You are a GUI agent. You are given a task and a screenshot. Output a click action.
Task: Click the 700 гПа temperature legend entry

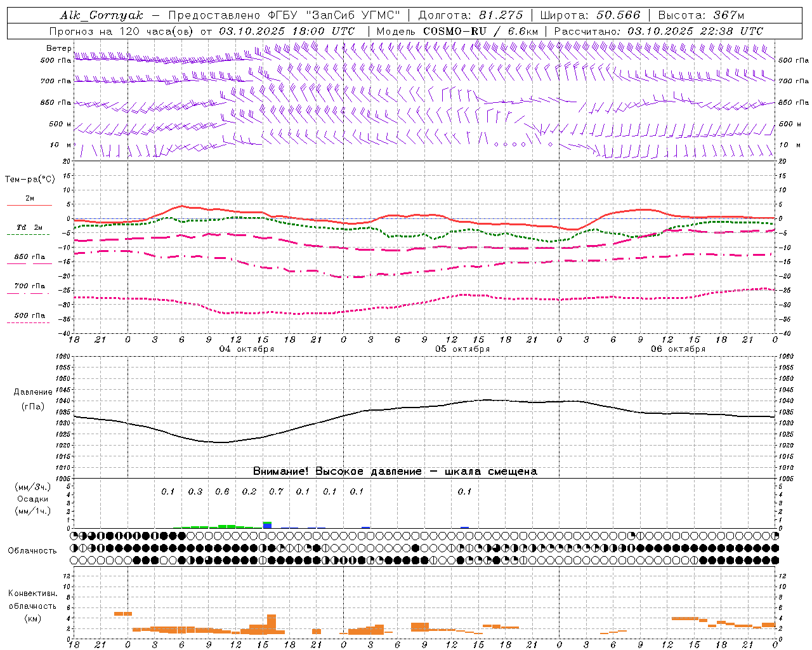click(x=30, y=286)
